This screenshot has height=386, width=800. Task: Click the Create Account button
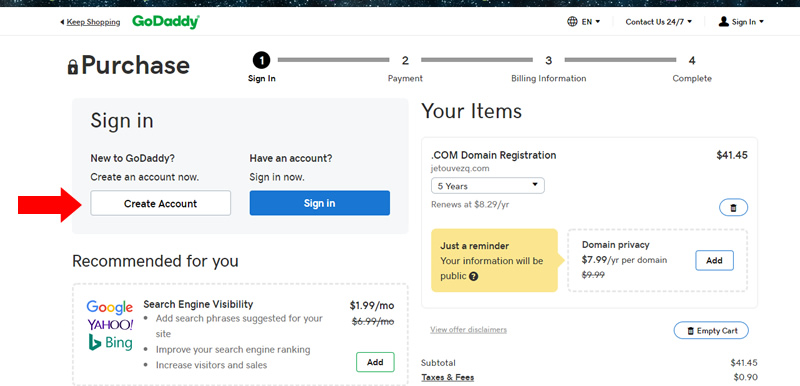pyautogui.click(x=161, y=203)
